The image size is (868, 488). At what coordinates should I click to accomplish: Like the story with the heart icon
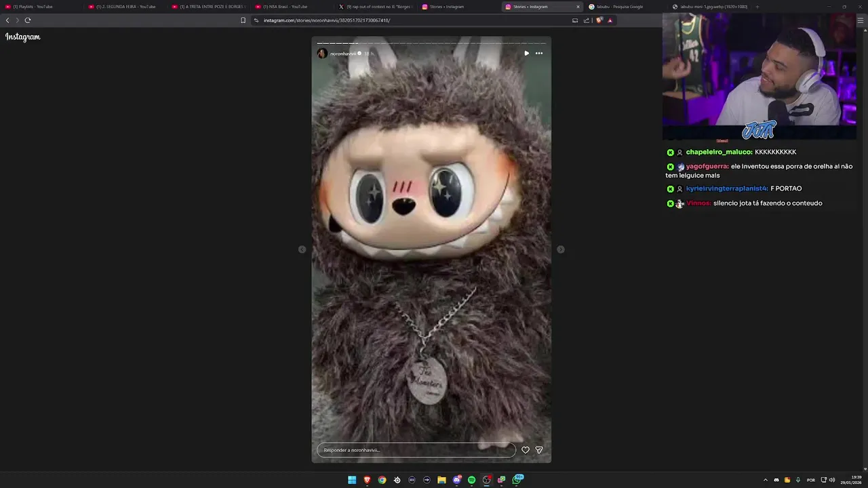525,450
